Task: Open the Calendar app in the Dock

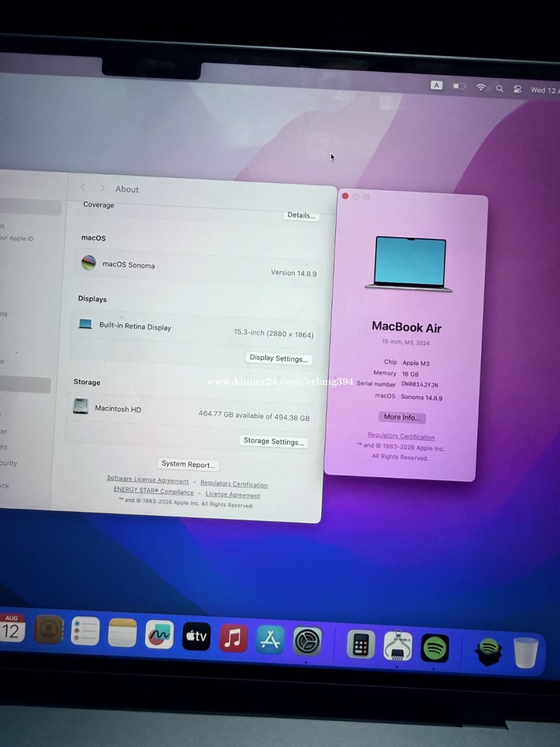Action: pyautogui.click(x=11, y=628)
